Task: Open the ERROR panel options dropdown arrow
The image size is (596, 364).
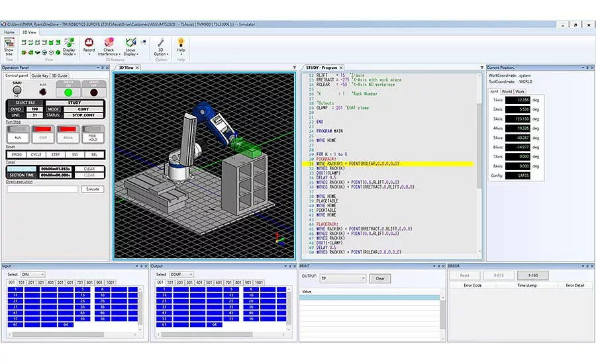Action: point(583,266)
